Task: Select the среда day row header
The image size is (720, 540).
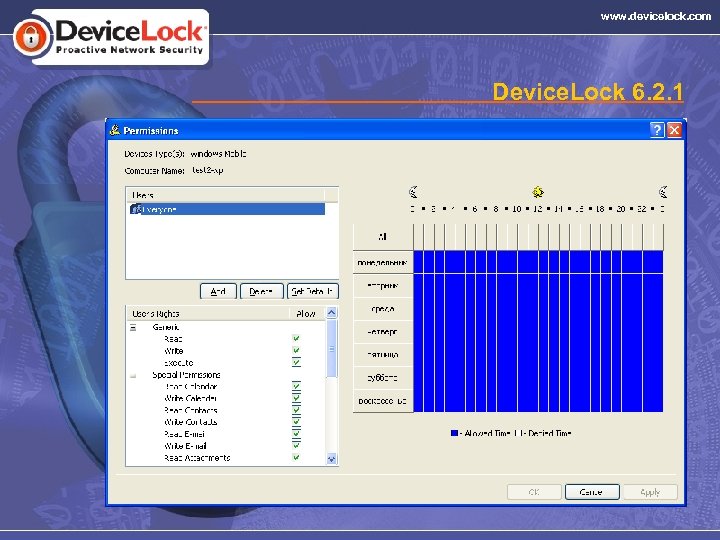Action: click(x=383, y=309)
